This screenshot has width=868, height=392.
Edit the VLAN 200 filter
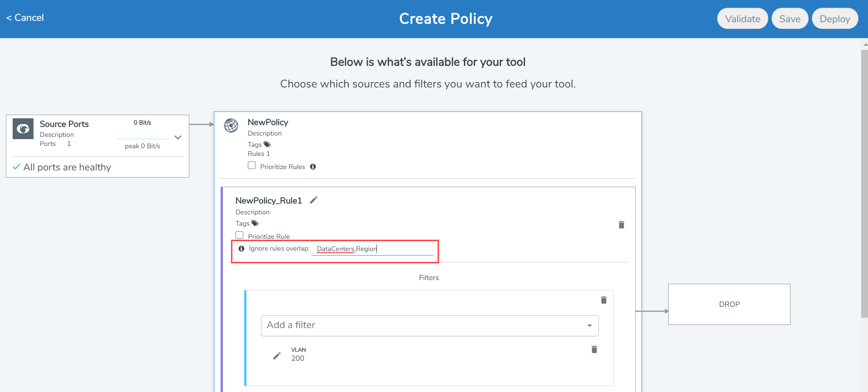[x=277, y=356]
